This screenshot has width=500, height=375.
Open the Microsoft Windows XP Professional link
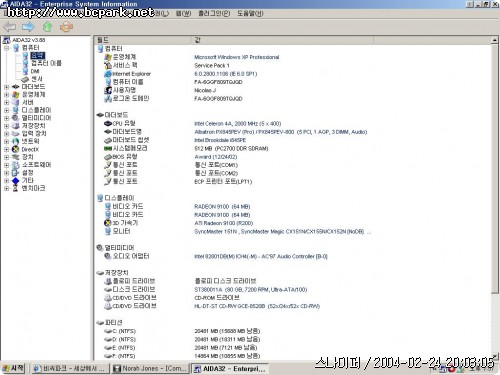pos(236,57)
